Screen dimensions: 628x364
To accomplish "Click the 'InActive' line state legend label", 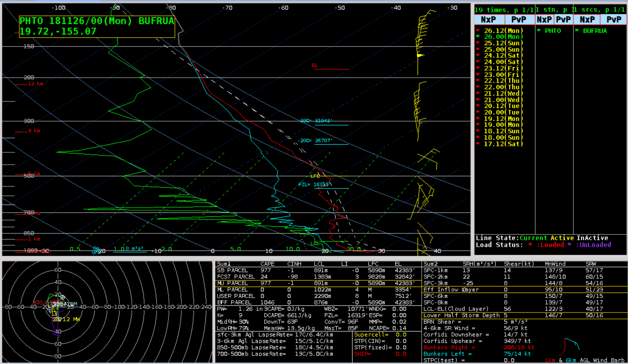I will coord(592,238).
